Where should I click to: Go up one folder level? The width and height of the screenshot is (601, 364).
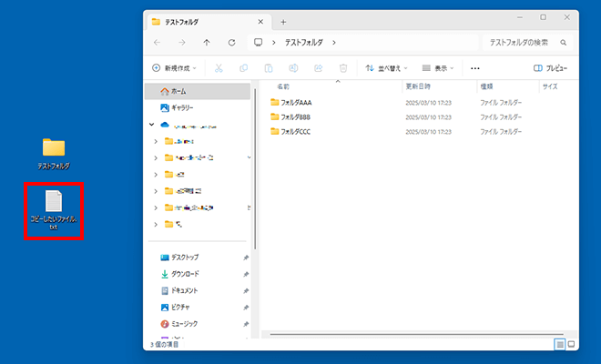[x=207, y=43]
